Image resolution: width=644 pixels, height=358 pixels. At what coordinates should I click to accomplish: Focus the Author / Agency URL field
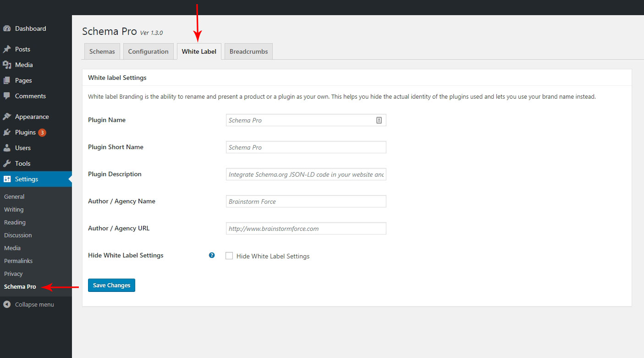[x=306, y=229]
